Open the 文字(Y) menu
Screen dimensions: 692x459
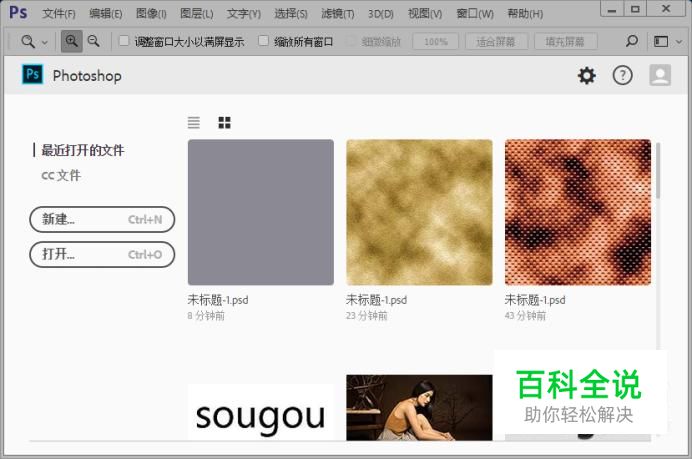[x=244, y=14]
